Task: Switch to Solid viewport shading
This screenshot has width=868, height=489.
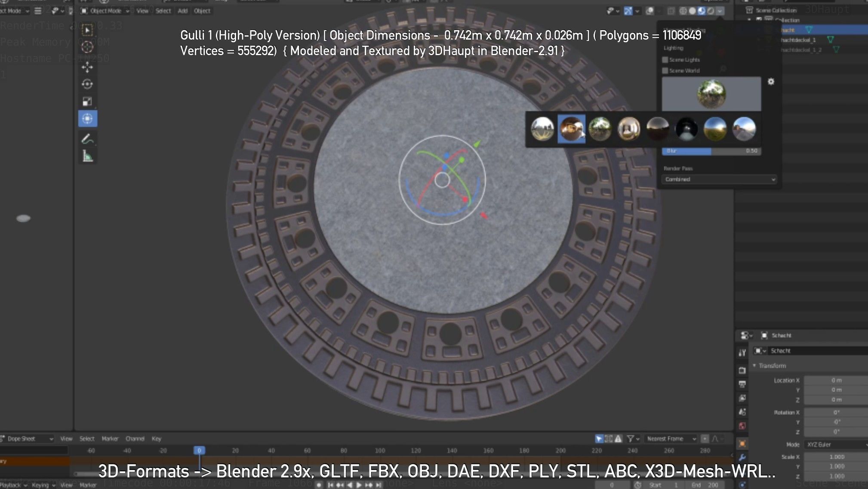Action: tap(692, 11)
